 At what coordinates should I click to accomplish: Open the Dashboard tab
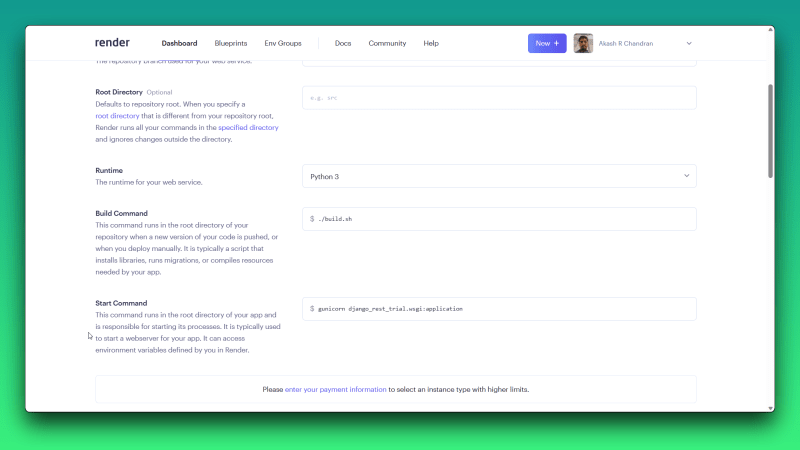point(179,43)
